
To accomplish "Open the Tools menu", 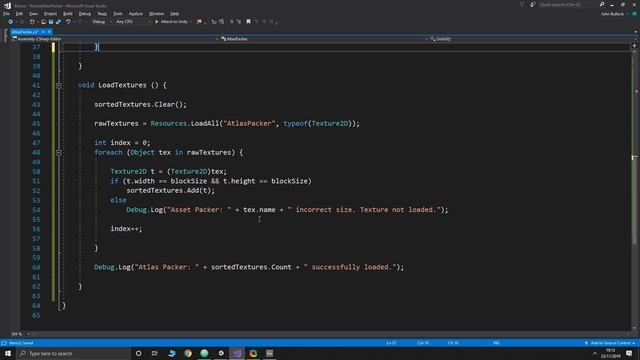I will coord(118,14).
